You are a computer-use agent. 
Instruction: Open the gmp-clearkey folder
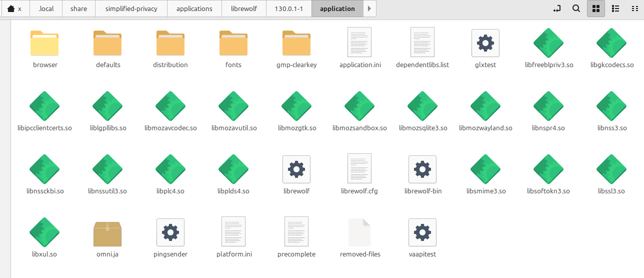click(296, 43)
